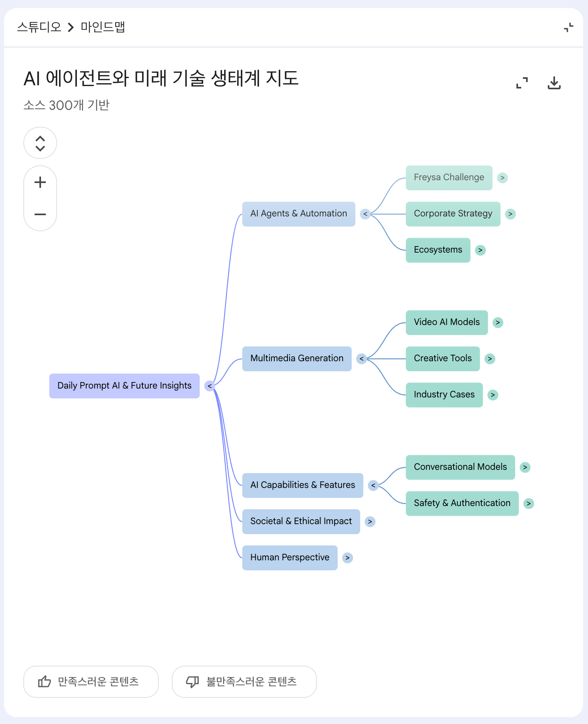This screenshot has width=588, height=724.
Task: Zoom out with the minus button
Action: tap(40, 214)
